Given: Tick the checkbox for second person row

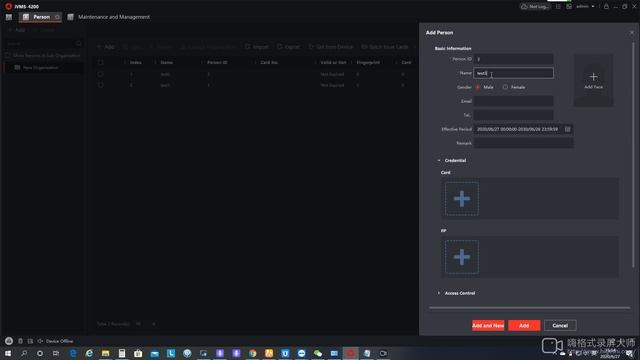Looking at the screenshot, I should [100, 85].
